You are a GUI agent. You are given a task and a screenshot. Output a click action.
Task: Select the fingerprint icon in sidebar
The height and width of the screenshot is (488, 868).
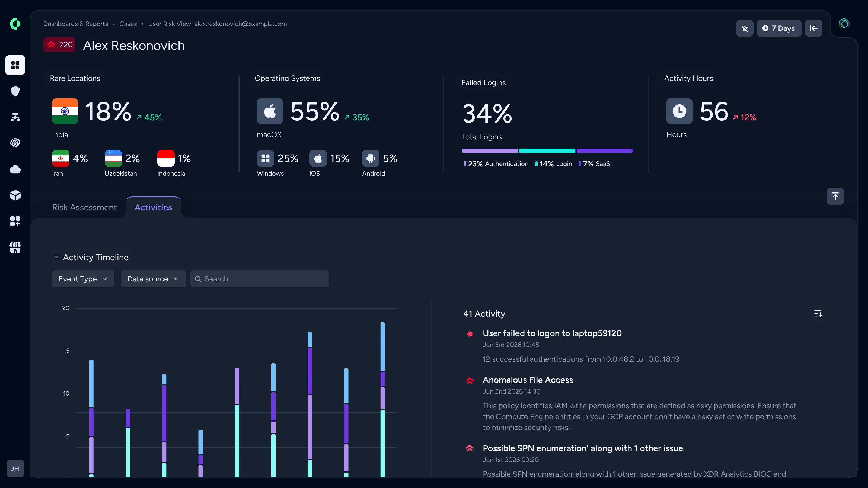[x=15, y=143]
